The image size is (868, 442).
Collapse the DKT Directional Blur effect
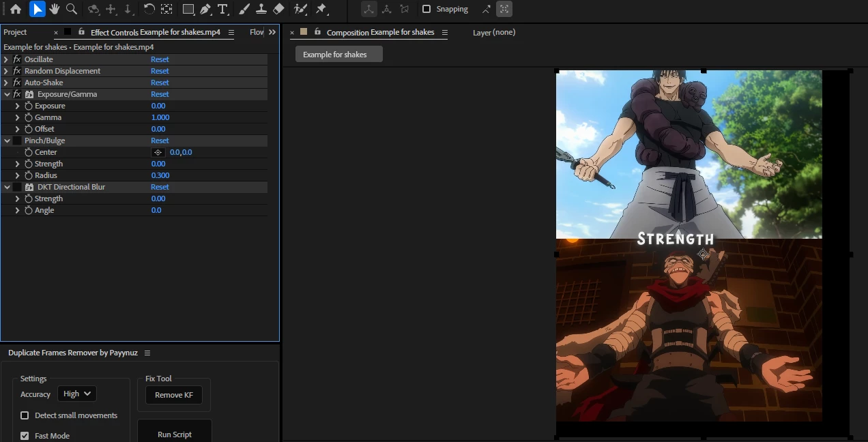coord(7,187)
